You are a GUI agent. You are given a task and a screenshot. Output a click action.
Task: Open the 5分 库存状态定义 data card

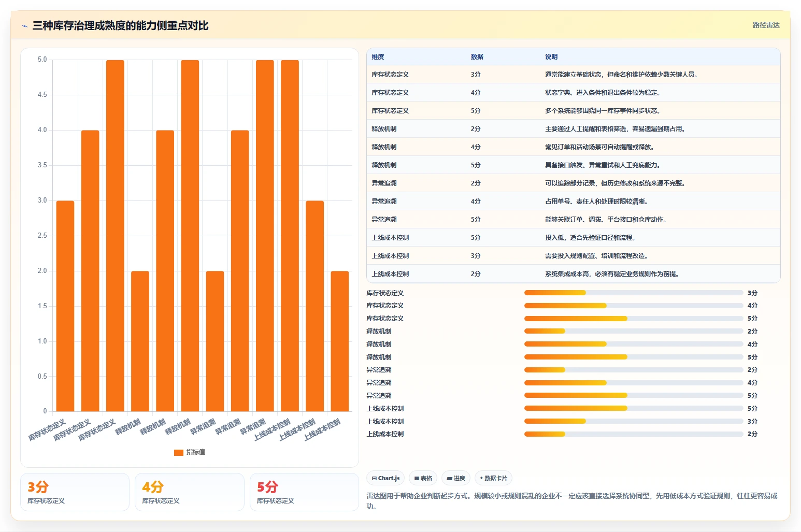pos(304,492)
